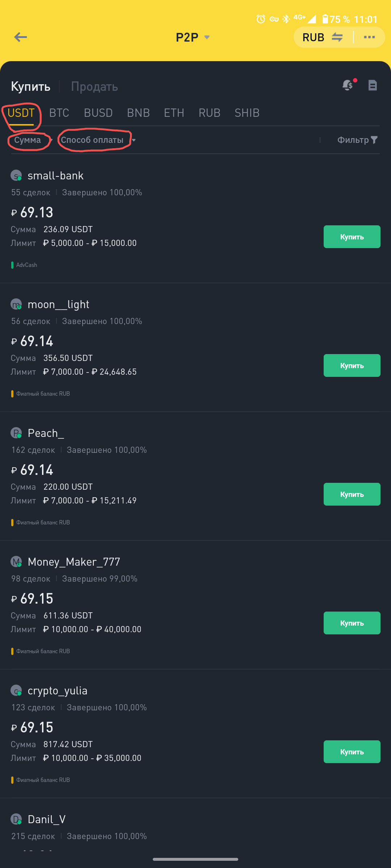Switch to the Купить mode

pos(30,86)
